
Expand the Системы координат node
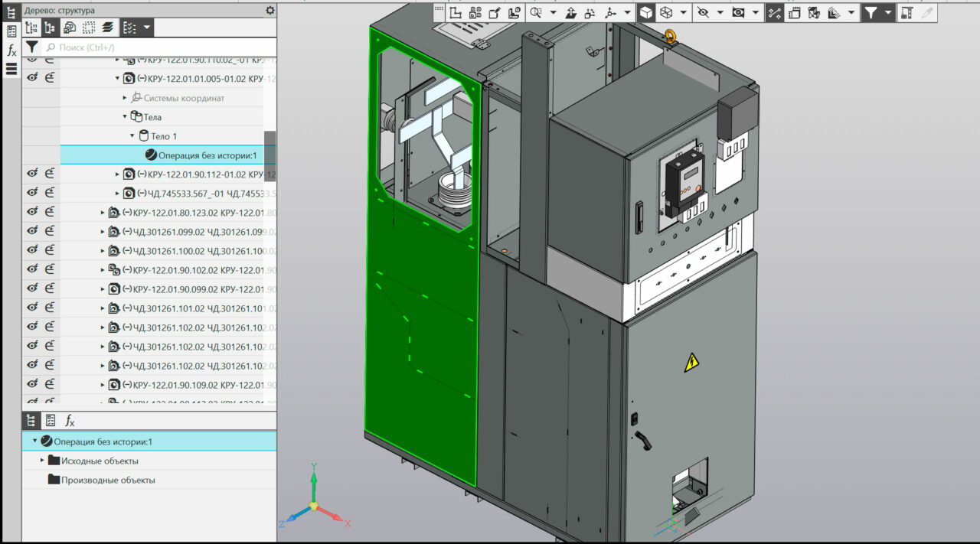(125, 98)
